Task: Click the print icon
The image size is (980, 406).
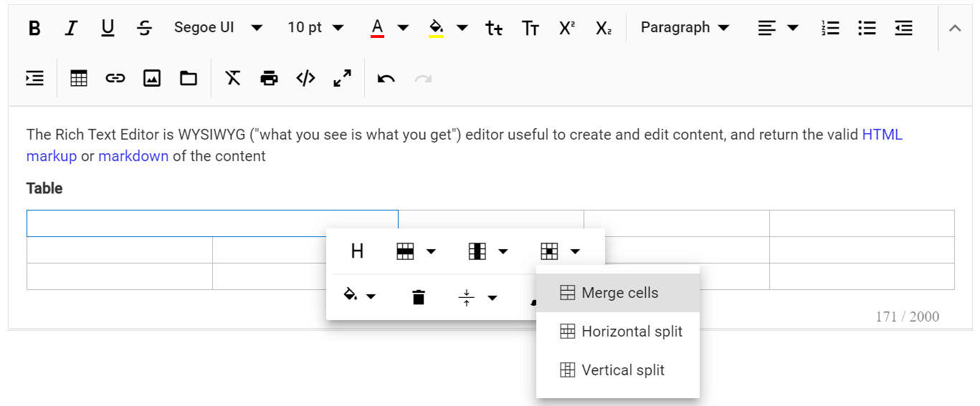Action: coord(269,78)
